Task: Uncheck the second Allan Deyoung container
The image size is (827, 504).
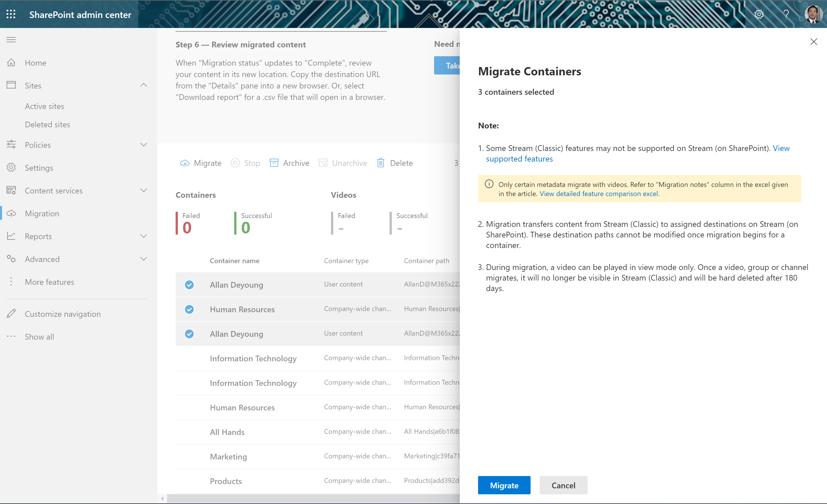Action: coord(189,334)
